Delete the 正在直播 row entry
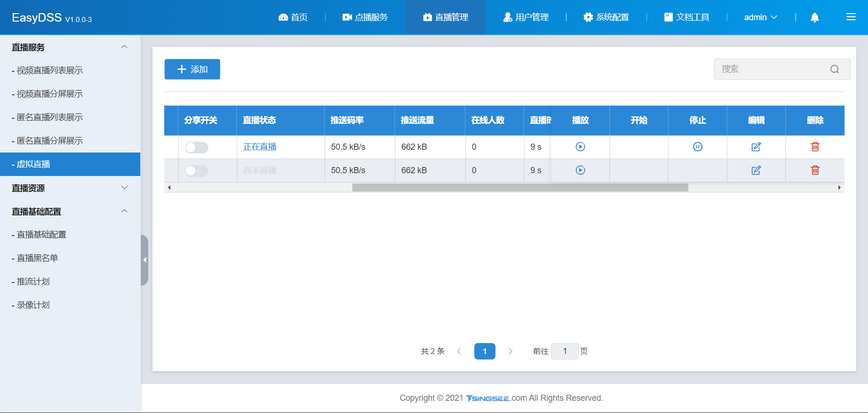The image size is (868, 413). [815, 147]
